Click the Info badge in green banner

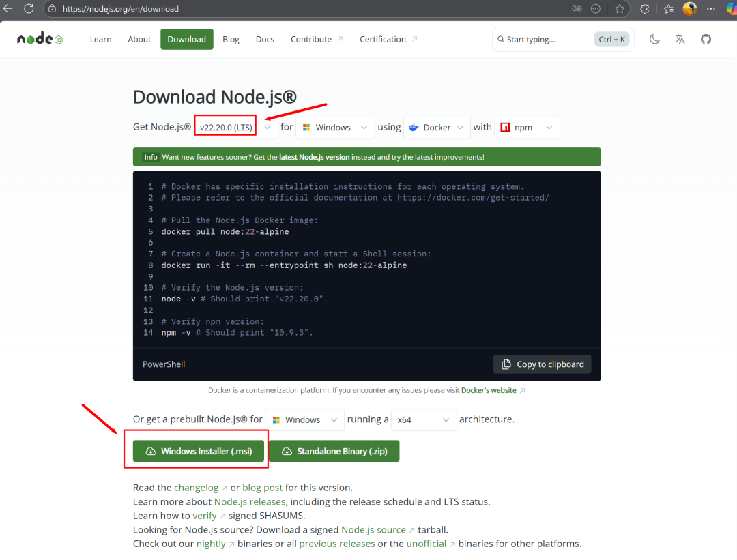151,157
